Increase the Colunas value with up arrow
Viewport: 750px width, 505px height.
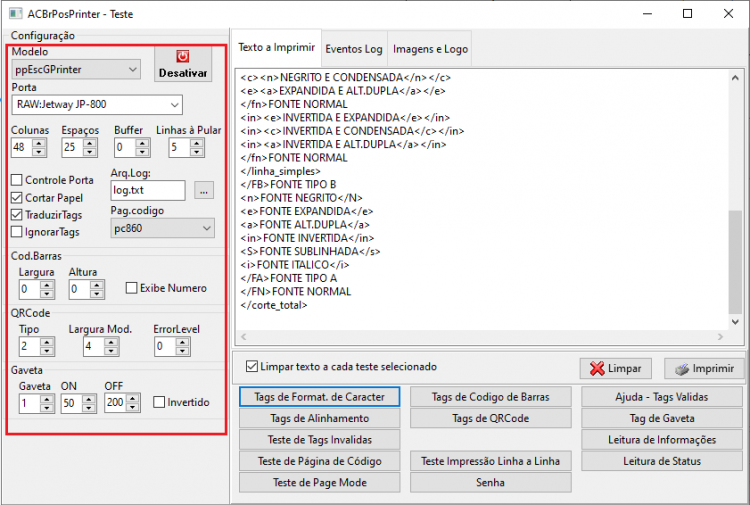point(39,143)
